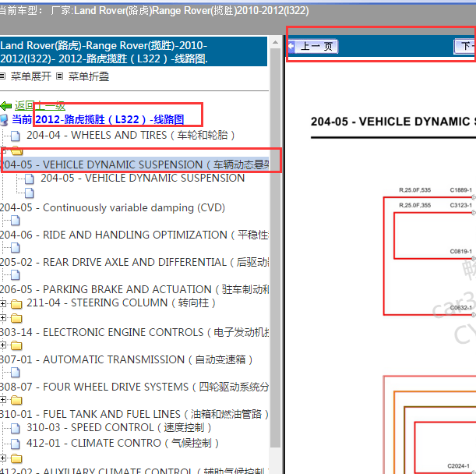Click the 菜单折叠 collapse-menu icon
Screen dimensions: 476x474
click(x=60, y=76)
